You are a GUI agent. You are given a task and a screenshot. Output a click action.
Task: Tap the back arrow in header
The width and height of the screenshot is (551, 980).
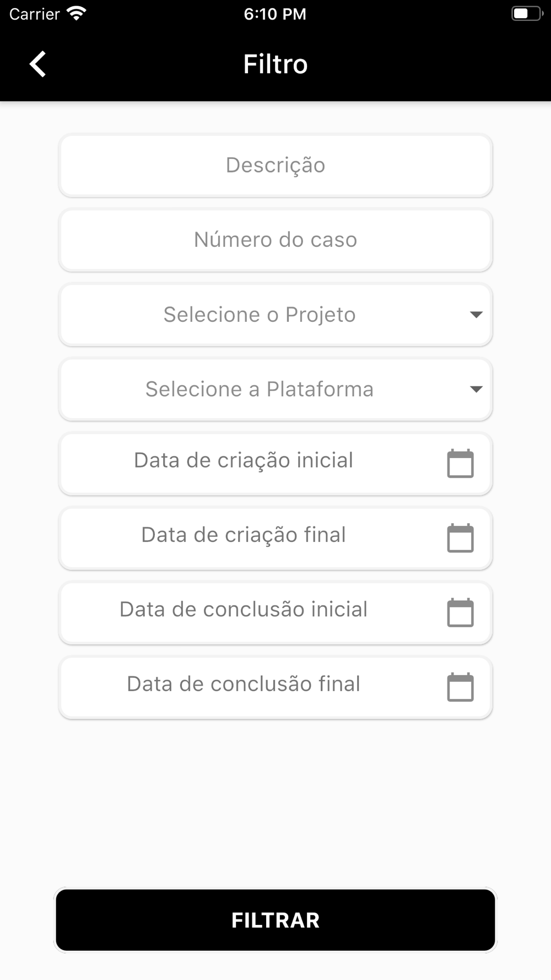[37, 64]
